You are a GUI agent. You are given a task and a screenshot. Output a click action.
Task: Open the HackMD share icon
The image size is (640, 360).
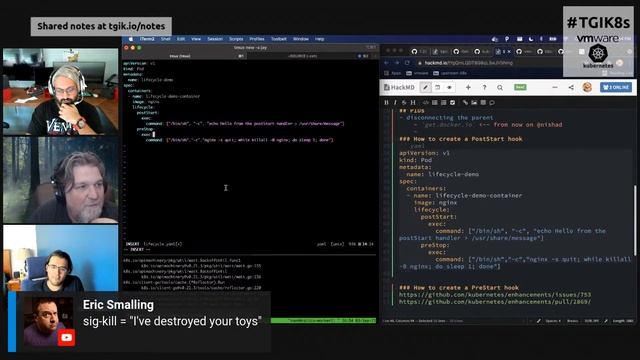tap(571, 87)
